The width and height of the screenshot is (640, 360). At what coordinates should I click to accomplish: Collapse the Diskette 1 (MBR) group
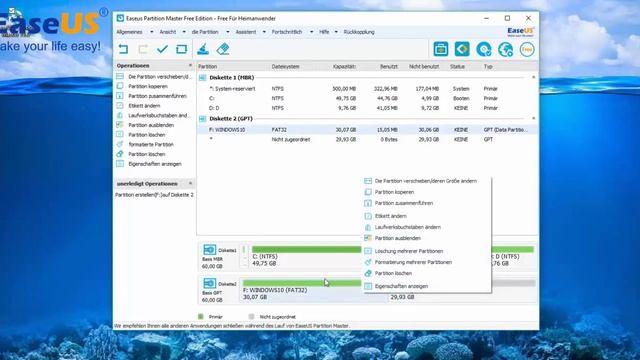[x=533, y=77]
